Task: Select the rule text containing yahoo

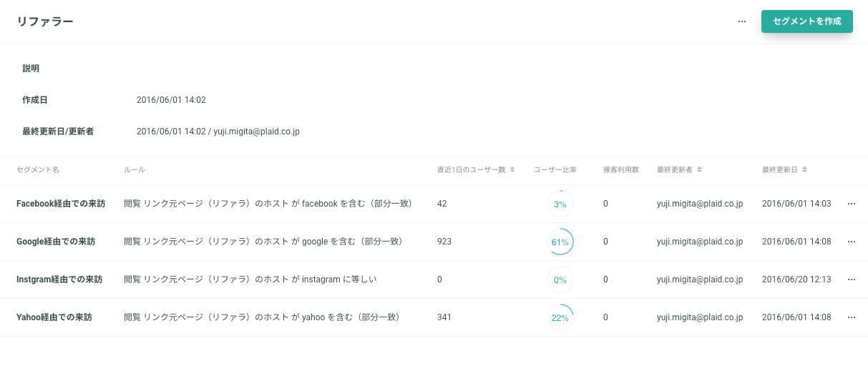Action: [x=263, y=317]
